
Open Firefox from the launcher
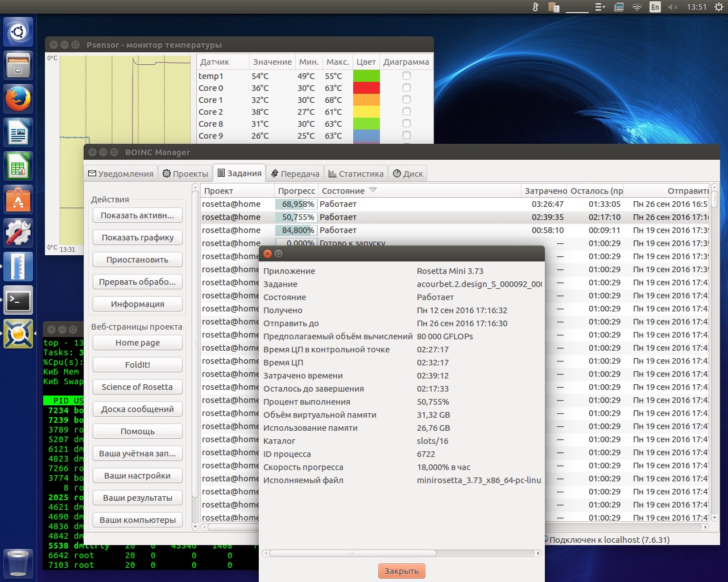pos(18,99)
